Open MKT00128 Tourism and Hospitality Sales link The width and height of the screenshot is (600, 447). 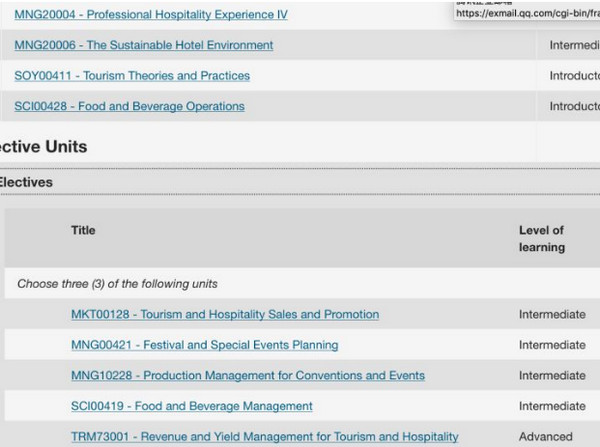point(225,314)
